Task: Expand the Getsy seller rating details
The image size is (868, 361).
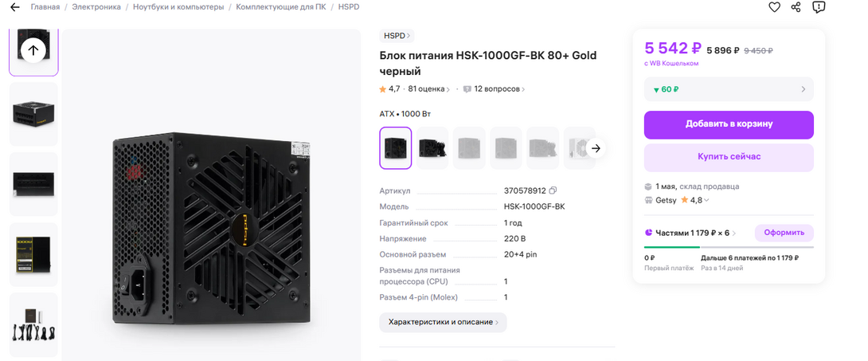Action: click(708, 200)
